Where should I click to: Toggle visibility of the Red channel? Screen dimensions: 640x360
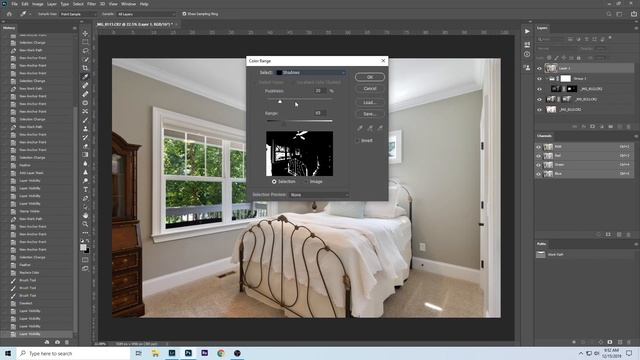[538, 156]
